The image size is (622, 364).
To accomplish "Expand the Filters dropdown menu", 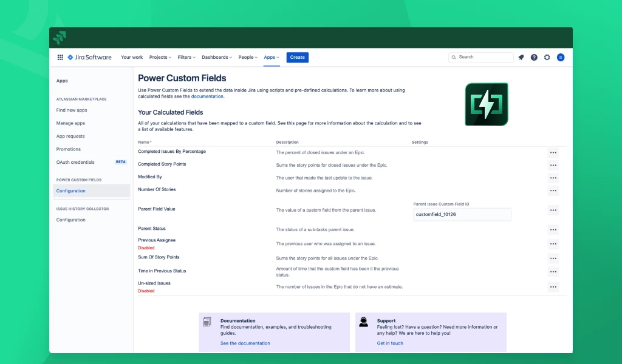I will point(186,58).
